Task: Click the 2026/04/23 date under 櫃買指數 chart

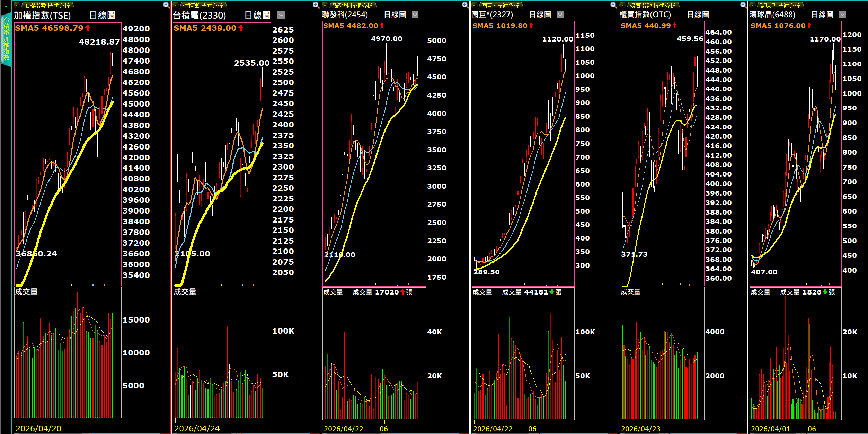Action: (641, 429)
